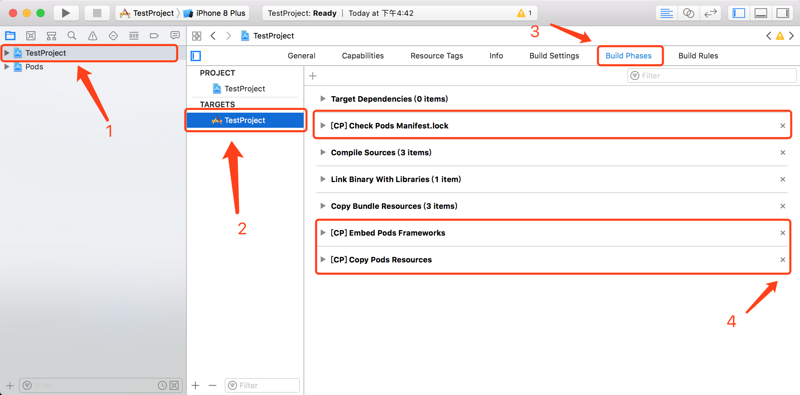This screenshot has height=395, width=800.
Task: Open the Build Rules tab
Action: pyautogui.click(x=698, y=56)
